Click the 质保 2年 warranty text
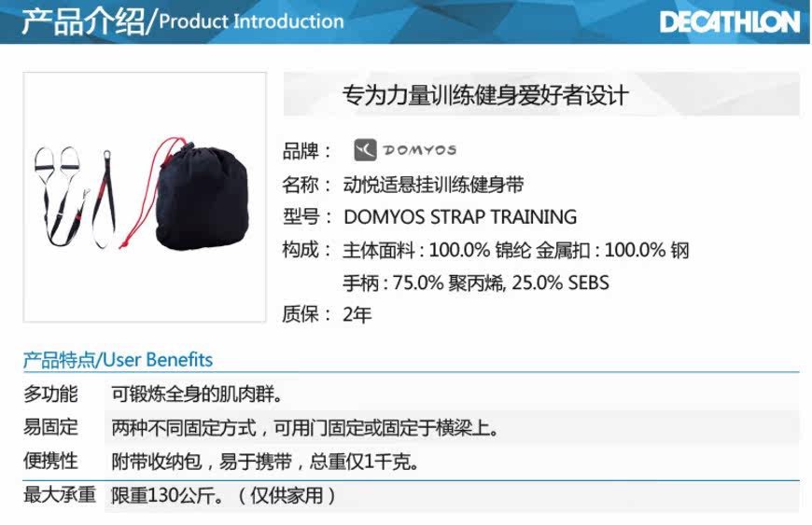 (x=327, y=314)
